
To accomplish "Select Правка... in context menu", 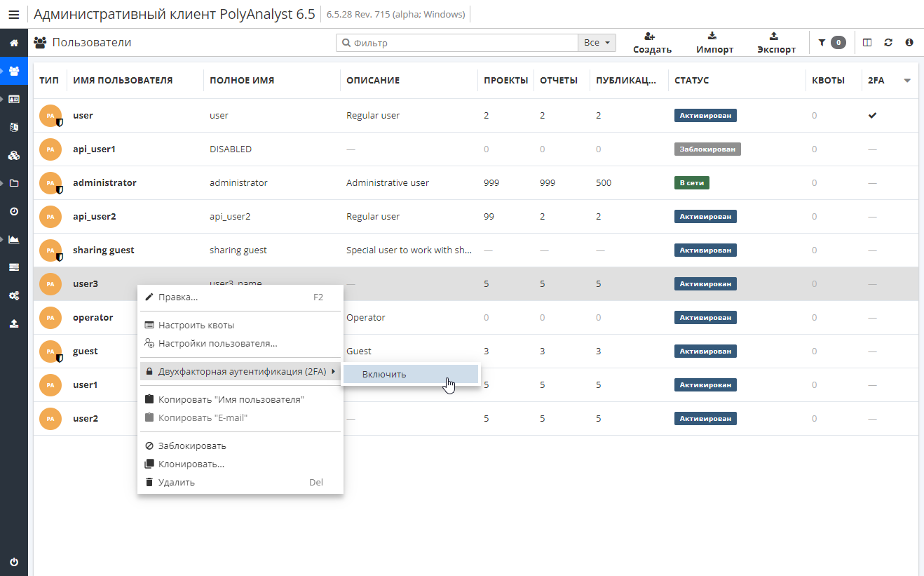I will (240, 297).
